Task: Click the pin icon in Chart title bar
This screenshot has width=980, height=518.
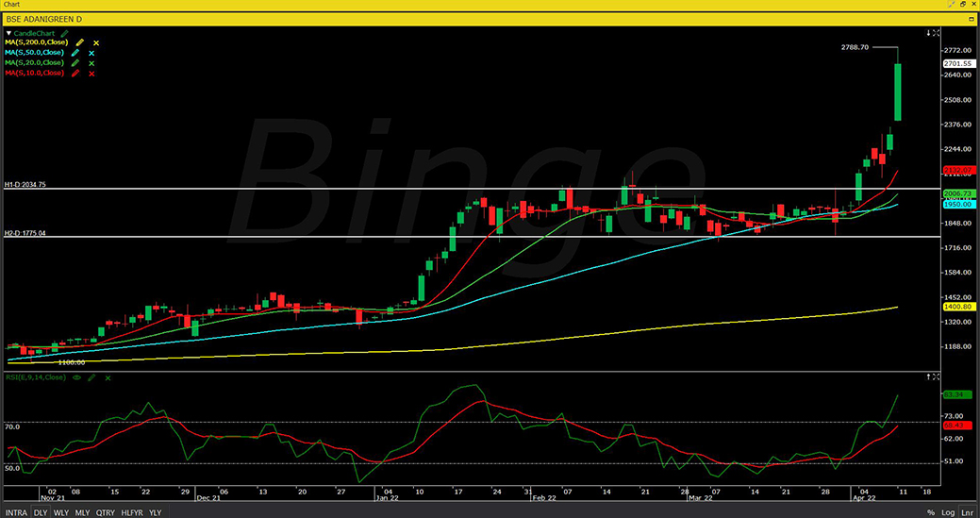Action: point(952,5)
